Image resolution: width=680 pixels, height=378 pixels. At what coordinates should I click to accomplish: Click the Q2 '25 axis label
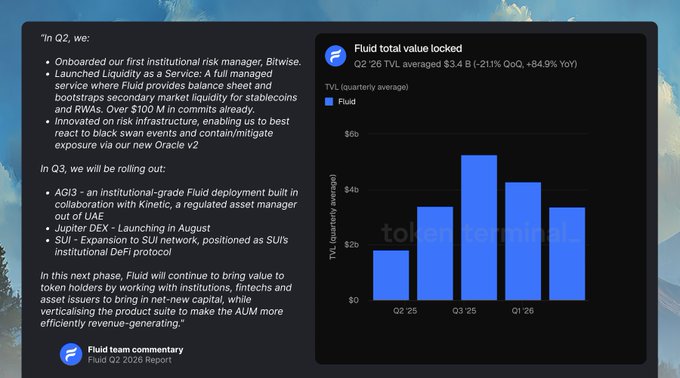pos(405,311)
